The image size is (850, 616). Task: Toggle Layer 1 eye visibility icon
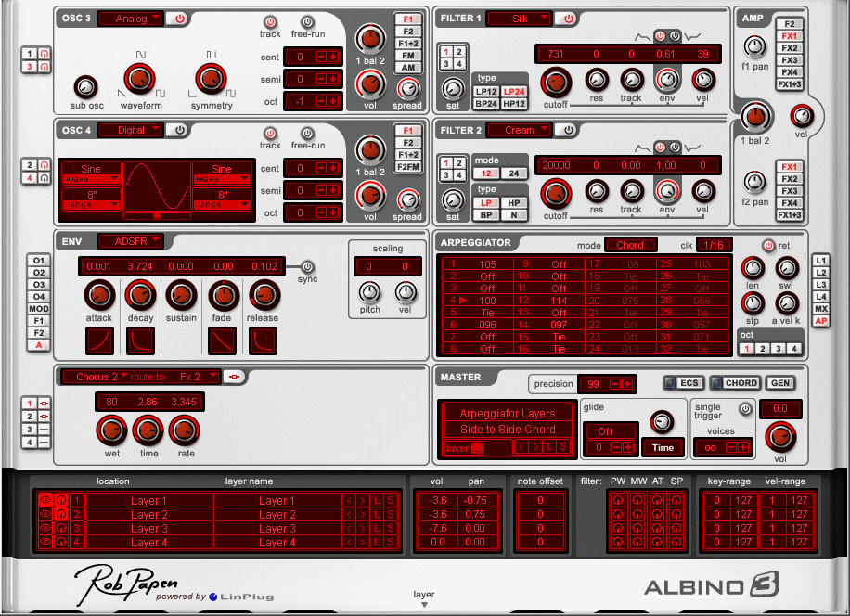tap(45, 500)
